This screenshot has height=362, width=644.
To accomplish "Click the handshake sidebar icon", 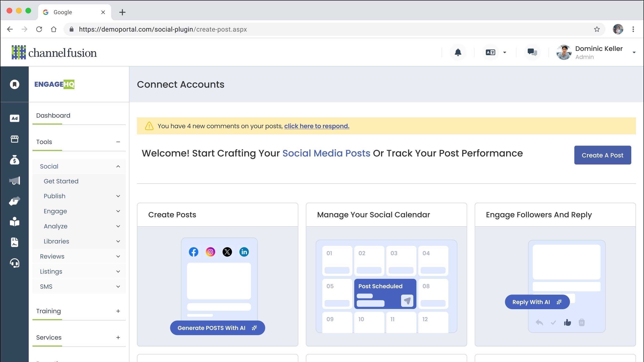I will click(15, 201).
